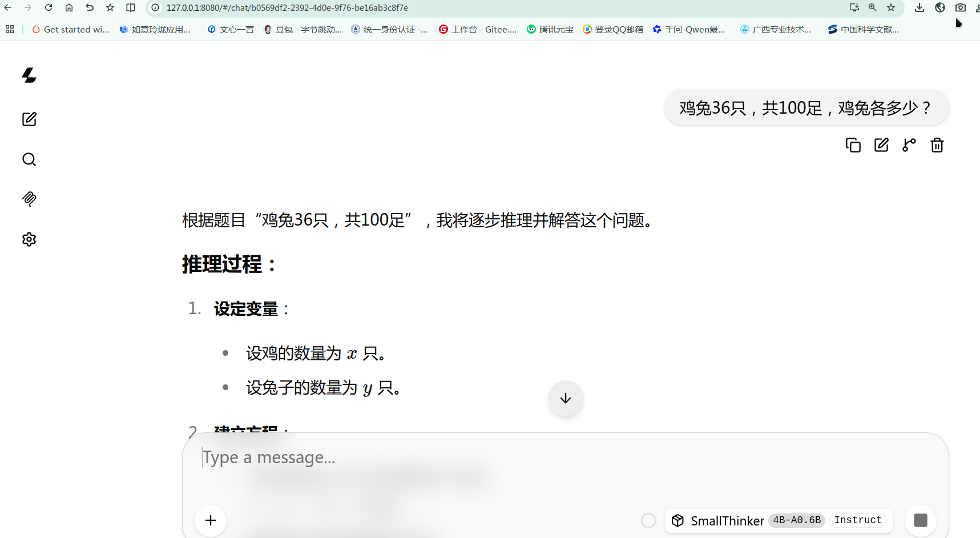The height and width of the screenshot is (538, 980).
Task: Reload the page with the refresh icon
Action: (x=49, y=7)
